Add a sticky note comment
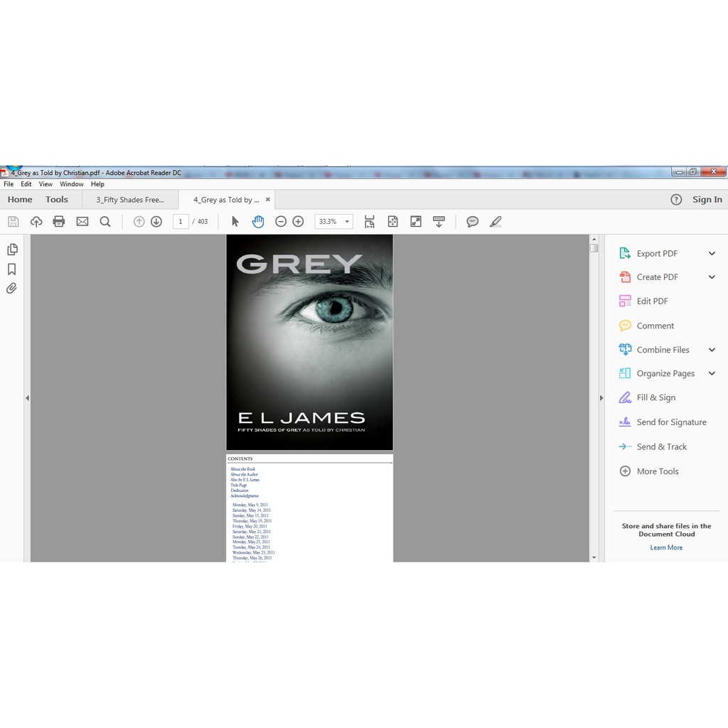 [x=472, y=222]
